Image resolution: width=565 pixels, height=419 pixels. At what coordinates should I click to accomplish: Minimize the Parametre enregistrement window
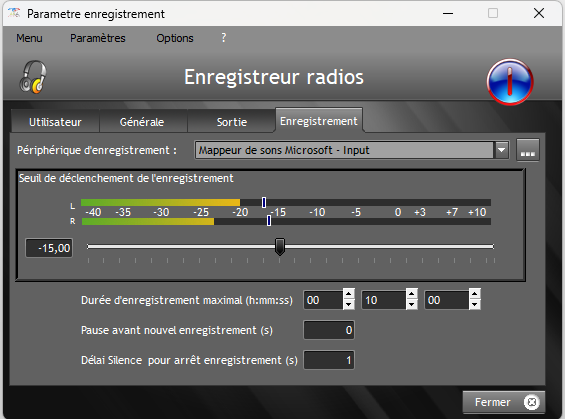(448, 14)
